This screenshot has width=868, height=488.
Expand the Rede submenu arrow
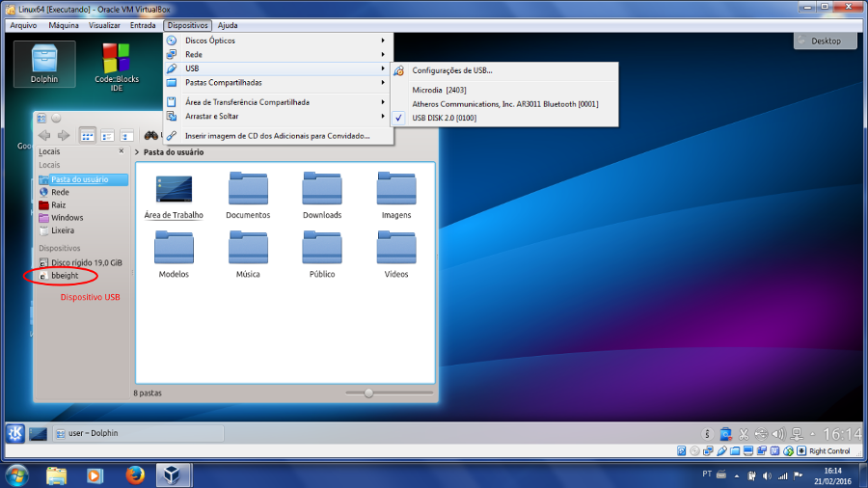coord(383,54)
